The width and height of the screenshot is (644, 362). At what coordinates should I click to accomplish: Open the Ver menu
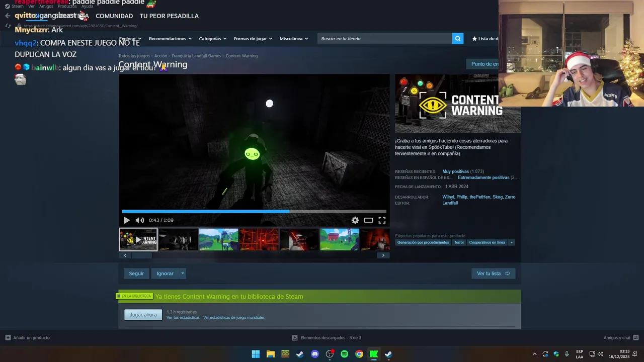click(31, 7)
